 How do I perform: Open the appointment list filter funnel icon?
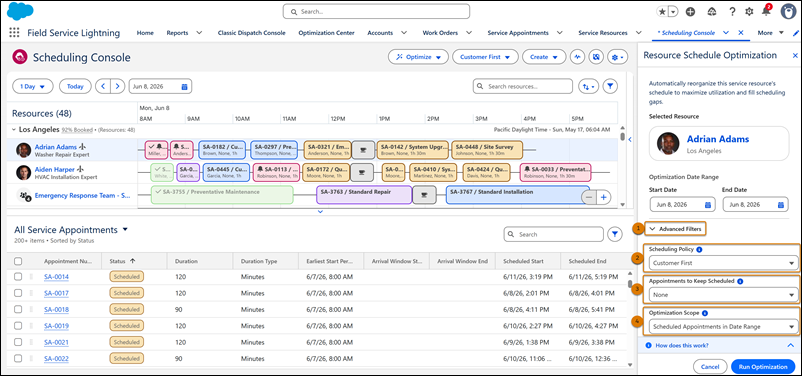point(615,234)
